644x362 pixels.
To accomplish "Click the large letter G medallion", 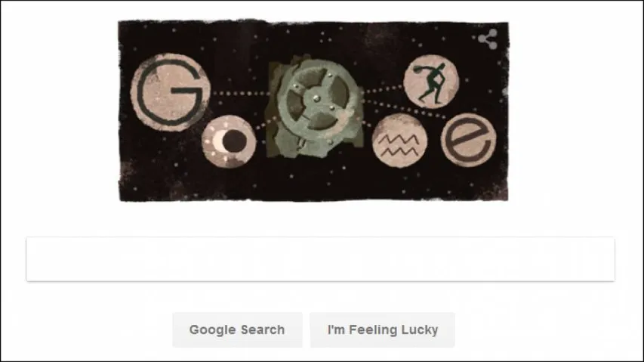I will tap(170, 92).
